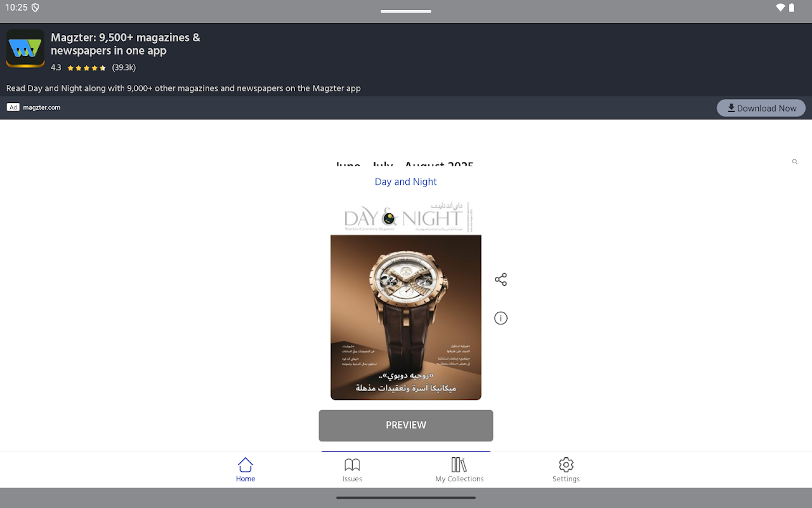Tap the Ad badge label
The width and height of the screenshot is (812, 508).
pyautogui.click(x=13, y=107)
